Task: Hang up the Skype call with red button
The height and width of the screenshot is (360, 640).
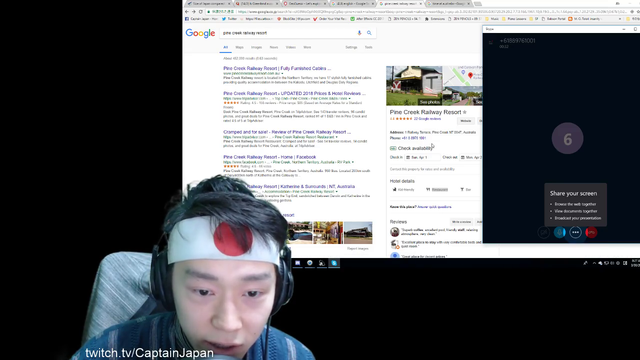Action: [591, 232]
